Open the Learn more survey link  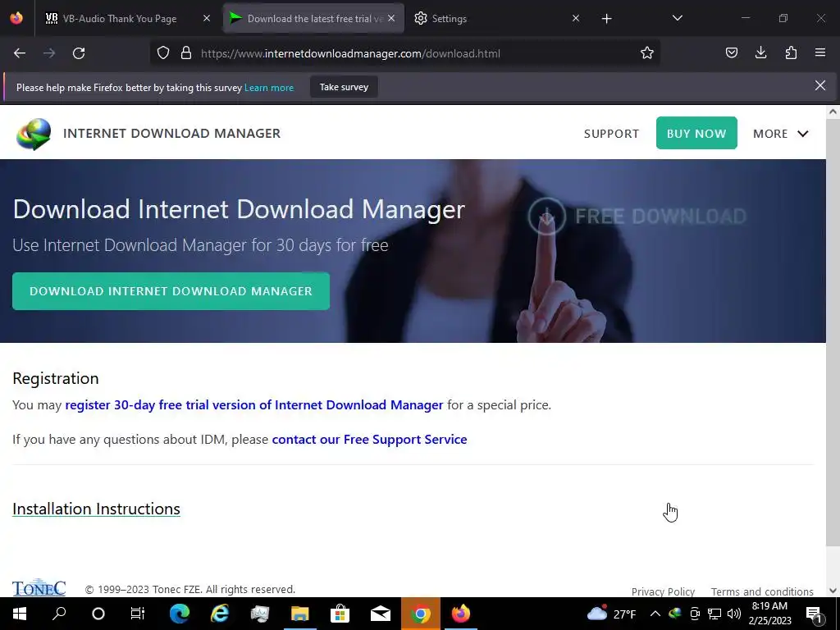click(269, 88)
